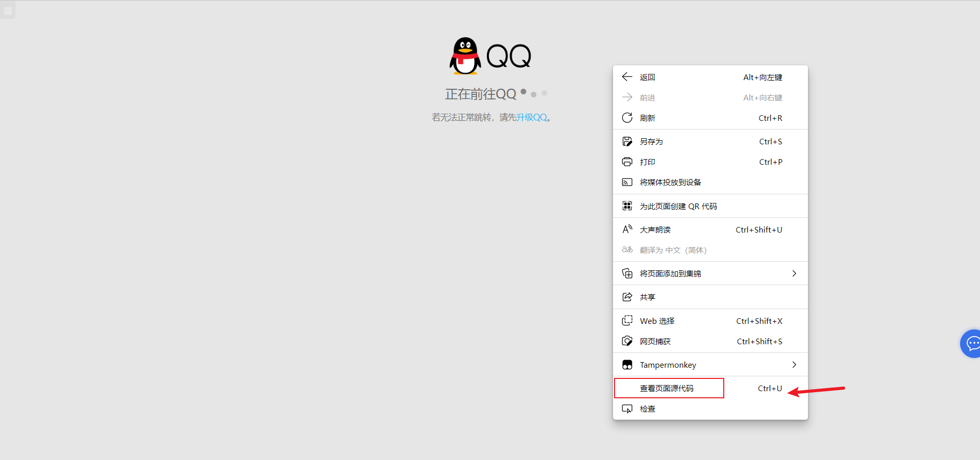The image size is (980, 460).
Task: Choose 刷新 to reload the page
Action: click(x=710, y=118)
